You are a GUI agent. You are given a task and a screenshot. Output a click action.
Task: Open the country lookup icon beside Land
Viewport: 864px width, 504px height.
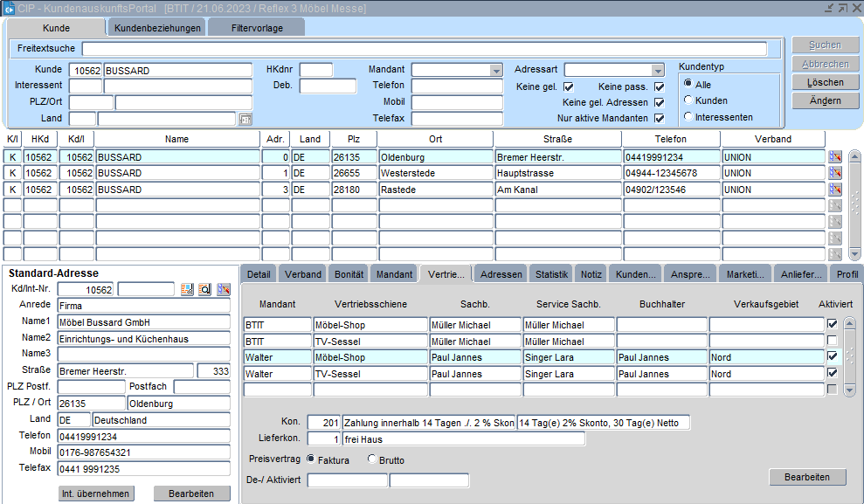245,119
